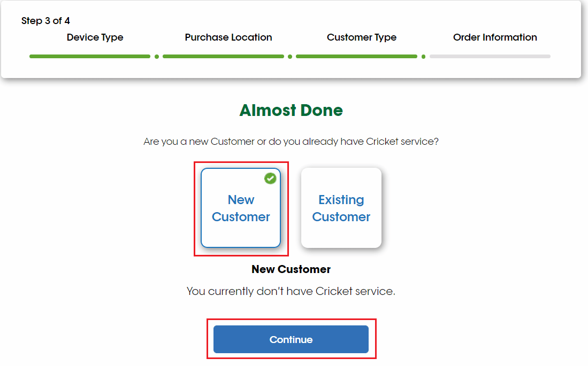
Task: Jump to the Order Information step label
Action: click(x=495, y=37)
